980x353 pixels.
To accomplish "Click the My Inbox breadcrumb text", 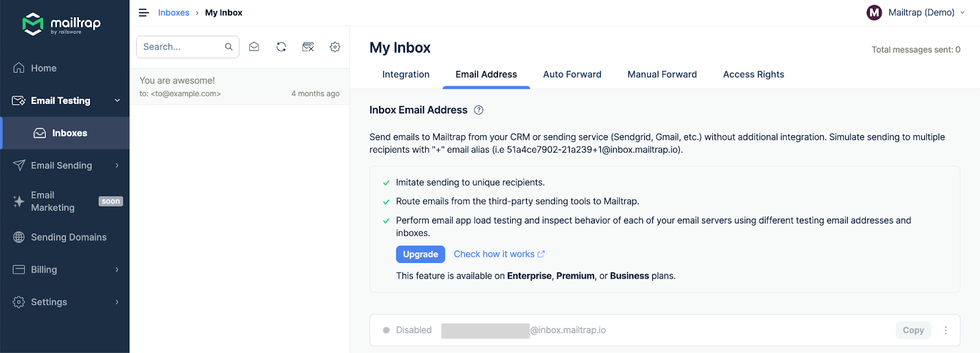I will [x=224, y=12].
